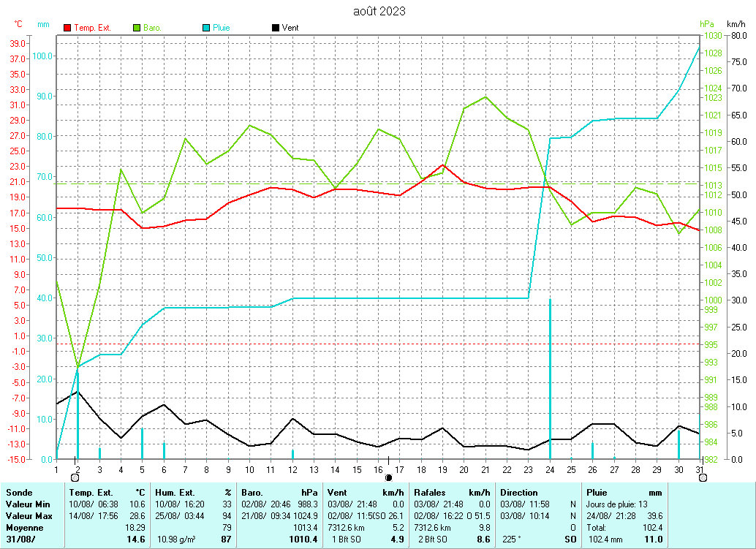
Task: Click the cyan Pluie legend square
Action: [206, 28]
